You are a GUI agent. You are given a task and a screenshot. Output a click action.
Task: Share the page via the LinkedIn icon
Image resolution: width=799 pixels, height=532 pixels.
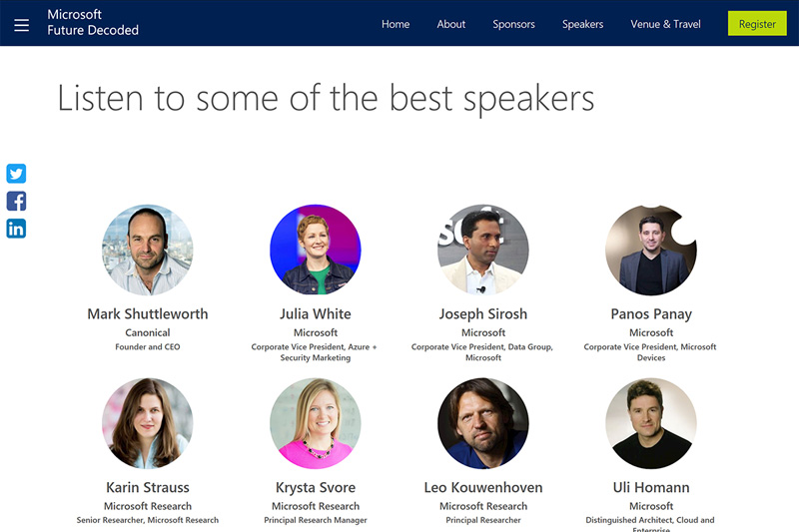coord(16,229)
